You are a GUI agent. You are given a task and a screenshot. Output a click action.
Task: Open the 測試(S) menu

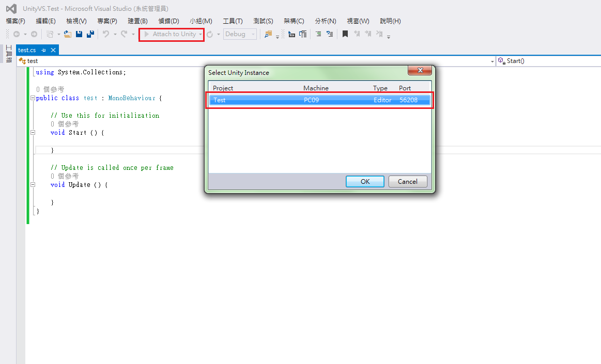[264, 21]
